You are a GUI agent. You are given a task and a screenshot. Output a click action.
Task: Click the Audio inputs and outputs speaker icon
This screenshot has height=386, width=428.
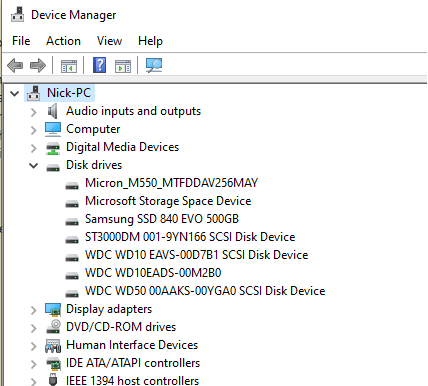[53, 111]
